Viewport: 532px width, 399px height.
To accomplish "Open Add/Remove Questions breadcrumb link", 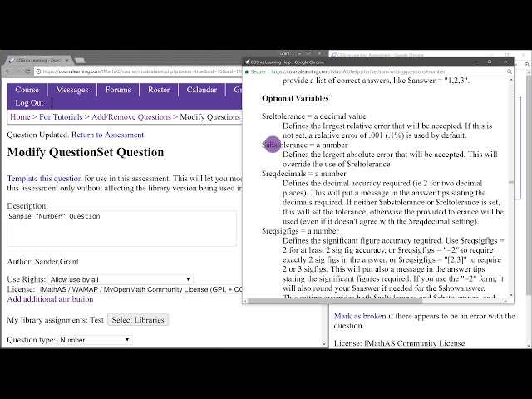I will (131, 117).
